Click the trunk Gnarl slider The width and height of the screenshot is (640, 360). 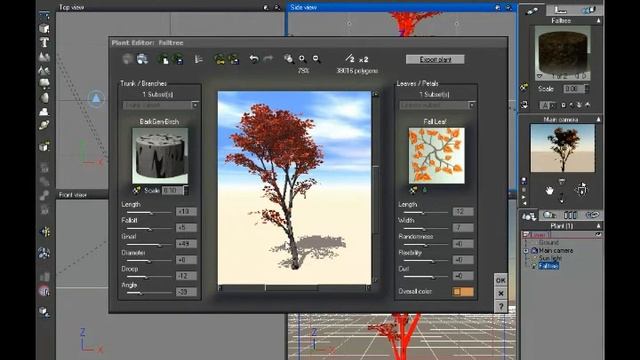[x=149, y=244]
